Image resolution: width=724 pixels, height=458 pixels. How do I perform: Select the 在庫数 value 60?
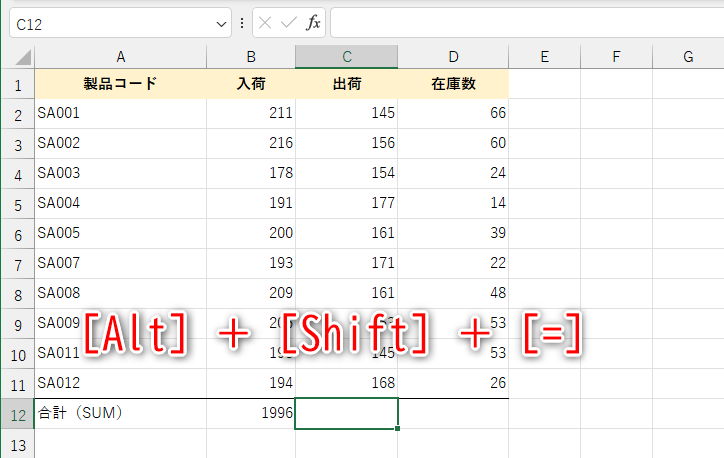[453, 144]
